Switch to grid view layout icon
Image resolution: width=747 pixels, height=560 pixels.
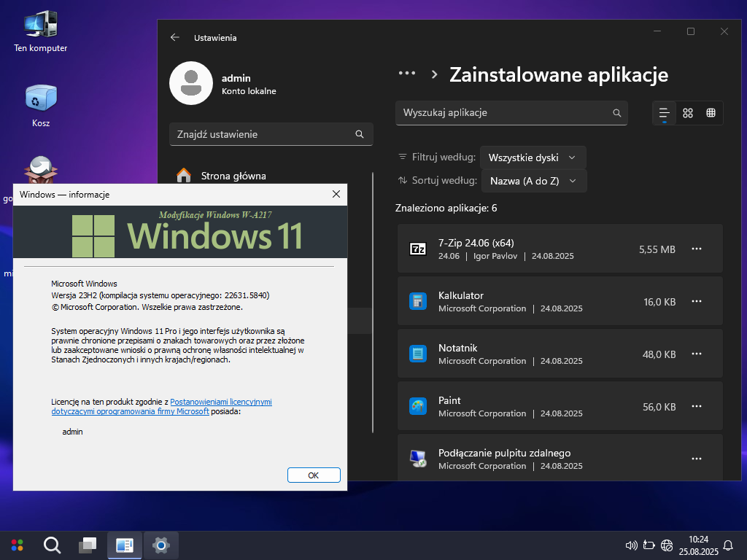(x=687, y=113)
